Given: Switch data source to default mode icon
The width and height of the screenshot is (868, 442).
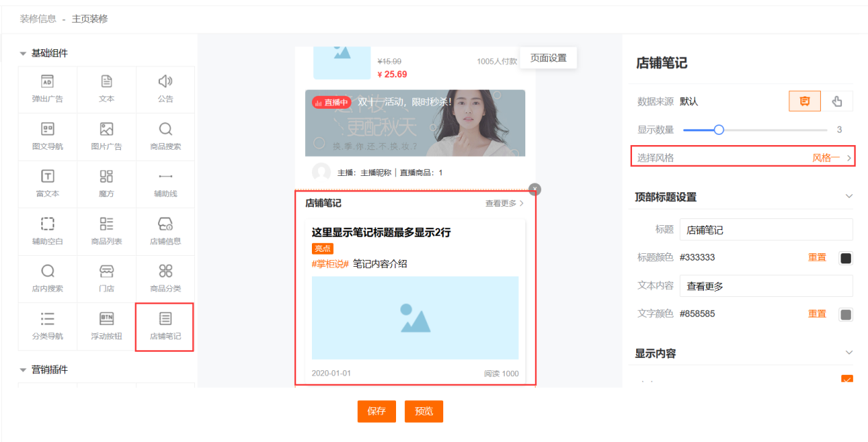Looking at the screenshot, I should point(804,101).
